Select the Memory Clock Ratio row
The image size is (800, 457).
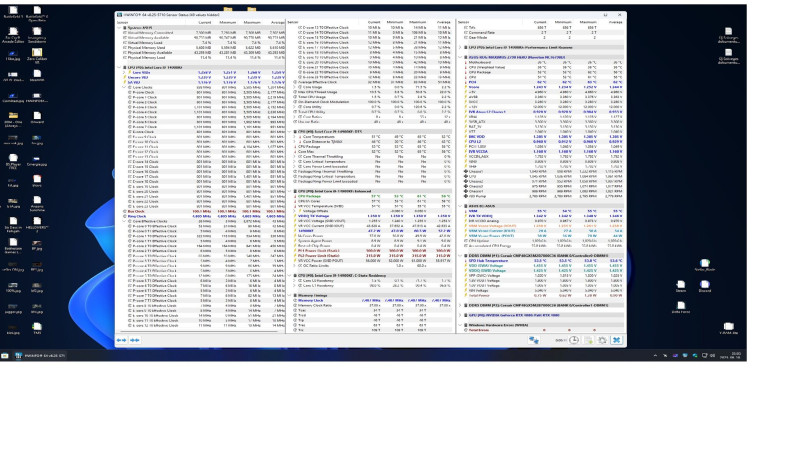pos(371,305)
